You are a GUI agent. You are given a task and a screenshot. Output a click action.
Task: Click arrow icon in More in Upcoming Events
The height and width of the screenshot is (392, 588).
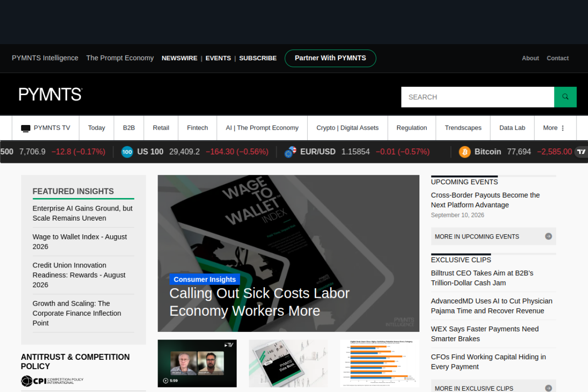coord(548,236)
